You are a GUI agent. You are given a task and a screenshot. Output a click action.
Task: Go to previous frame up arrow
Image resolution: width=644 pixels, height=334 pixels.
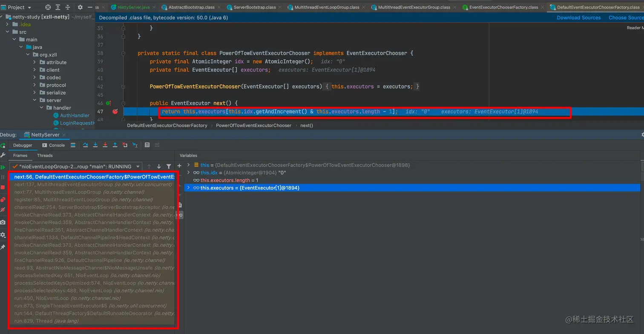pyautogui.click(x=149, y=166)
